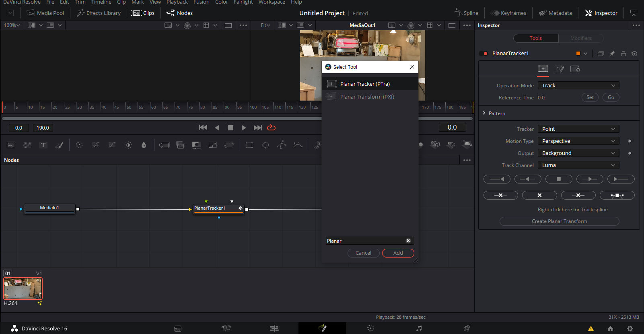This screenshot has height=334, width=644.
Task: Open the Tracker type dropdown
Action: [578, 129]
